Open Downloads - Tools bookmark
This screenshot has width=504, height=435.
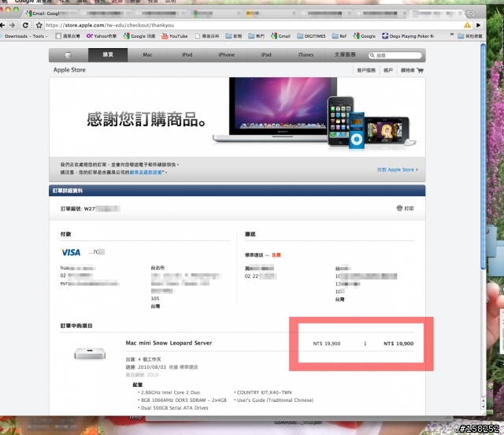pos(24,36)
